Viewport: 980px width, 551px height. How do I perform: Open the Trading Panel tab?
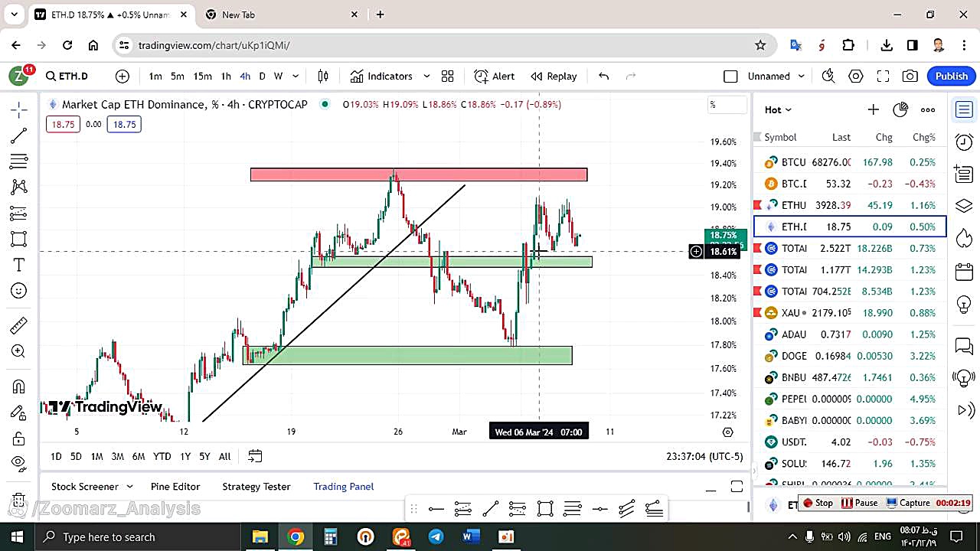(x=344, y=486)
